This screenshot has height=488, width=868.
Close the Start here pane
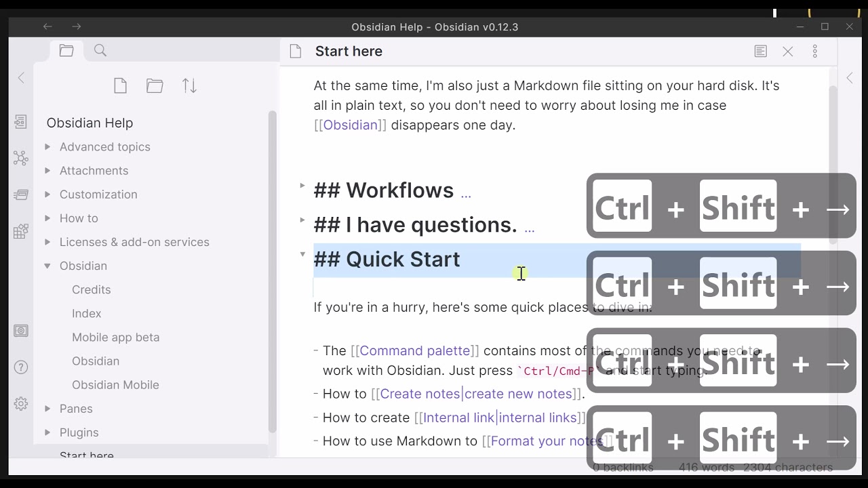(x=788, y=52)
